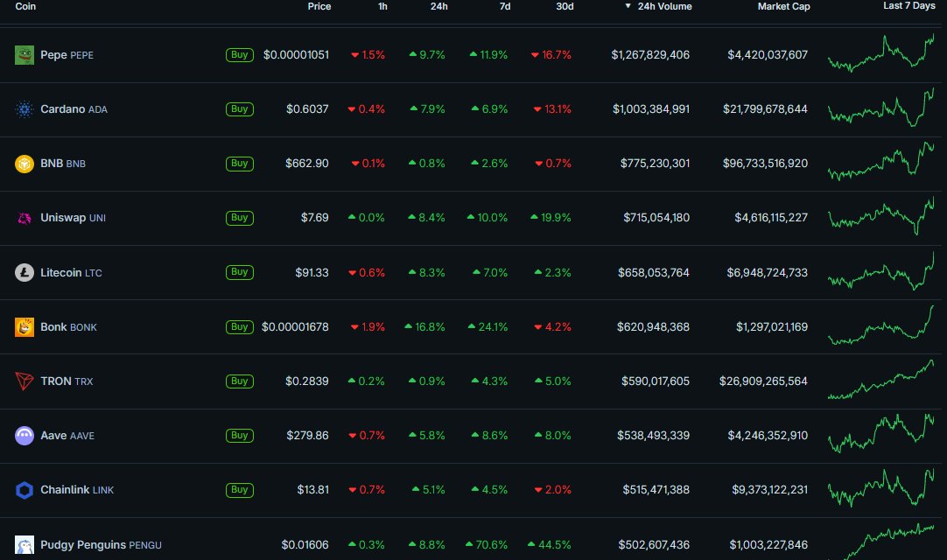Open Litecoin's 7-day sparkline chart
947x560 pixels.
pyautogui.click(x=880, y=271)
